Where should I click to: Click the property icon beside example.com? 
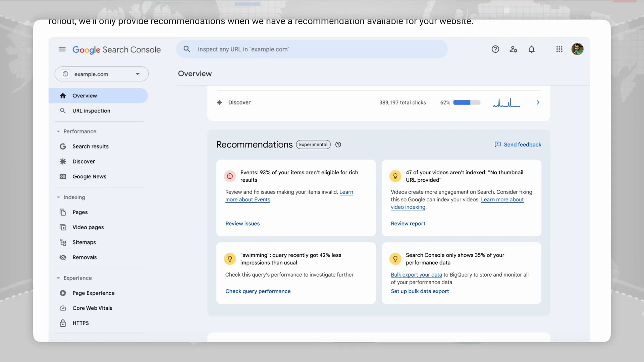pyautogui.click(x=65, y=74)
